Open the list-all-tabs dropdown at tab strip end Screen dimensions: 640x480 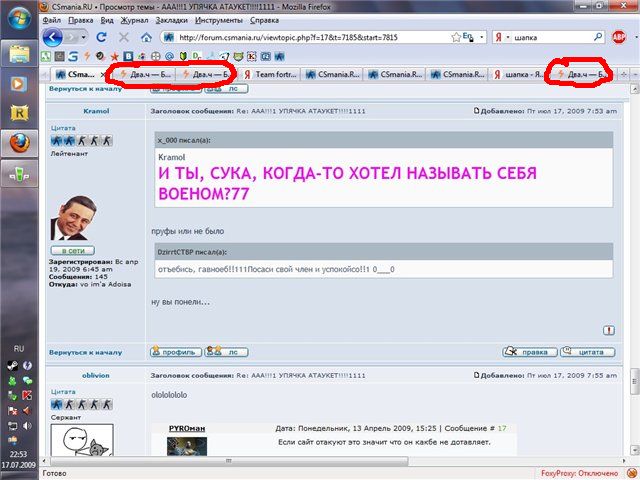tap(635, 75)
